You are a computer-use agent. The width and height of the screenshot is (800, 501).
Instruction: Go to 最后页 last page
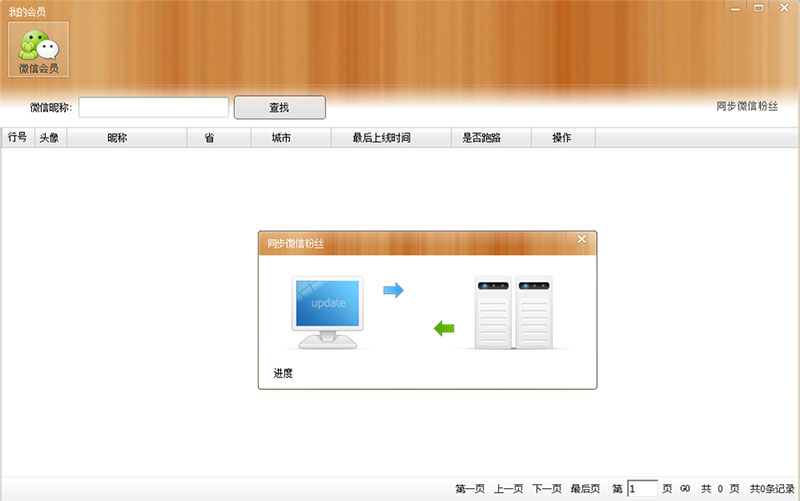point(585,489)
